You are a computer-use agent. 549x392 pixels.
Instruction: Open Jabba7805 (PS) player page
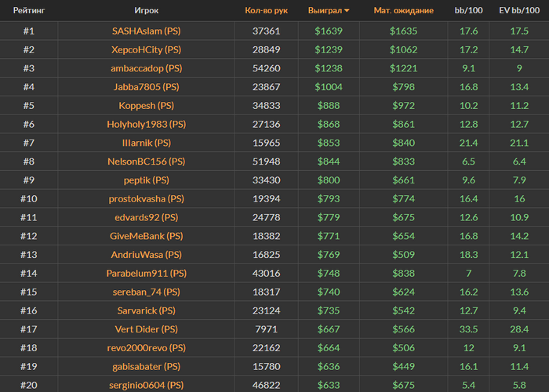click(x=147, y=87)
